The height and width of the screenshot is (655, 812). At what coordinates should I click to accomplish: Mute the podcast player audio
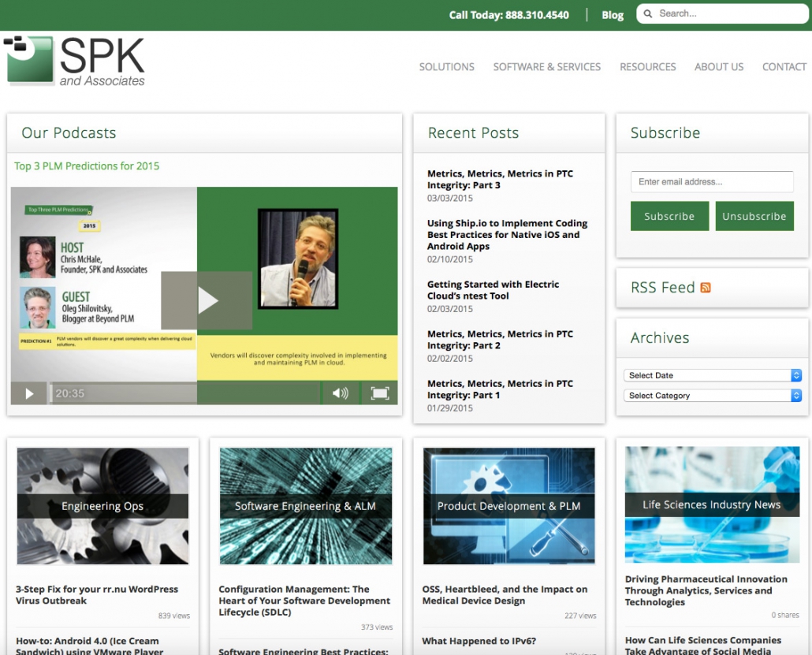[341, 393]
